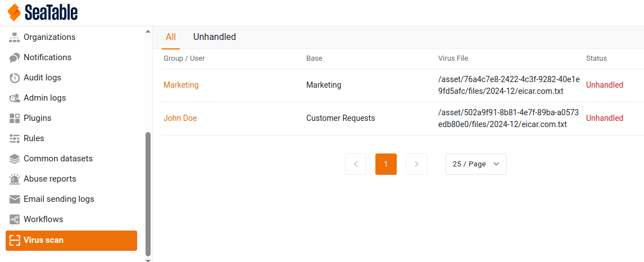Click the Common datasets layers icon
Viewport: 644px width, 262px height.
tap(15, 159)
